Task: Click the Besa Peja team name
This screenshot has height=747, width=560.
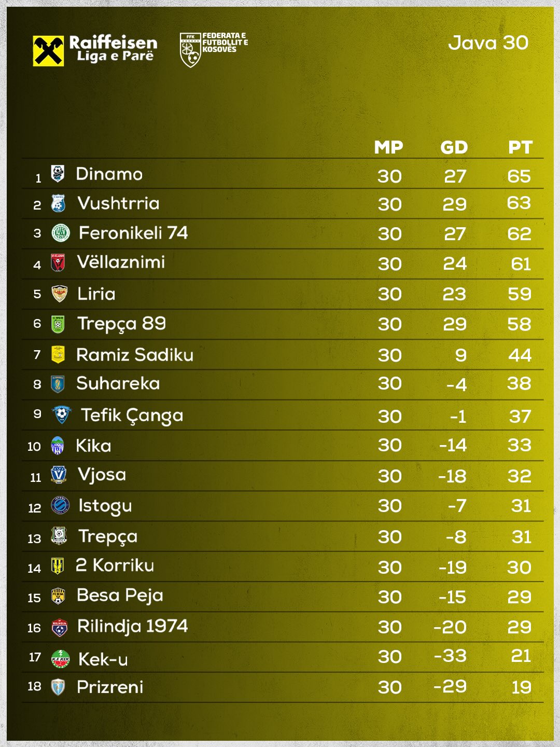Action: (120, 596)
